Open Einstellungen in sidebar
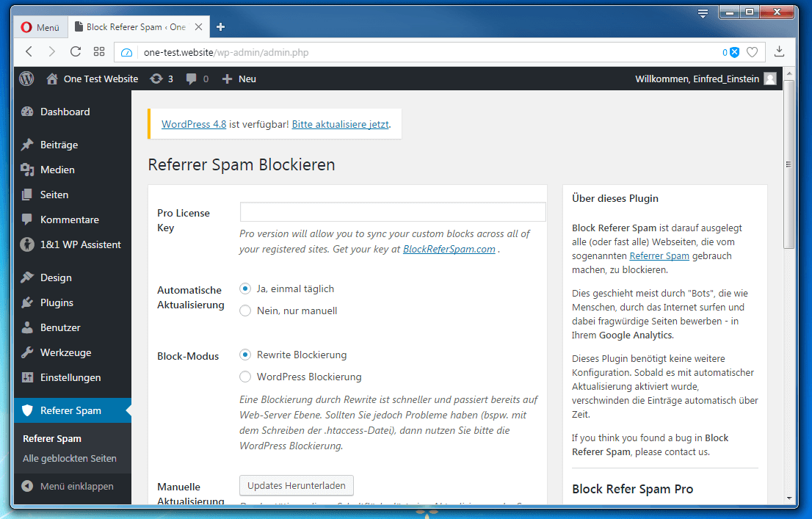 [x=73, y=377]
